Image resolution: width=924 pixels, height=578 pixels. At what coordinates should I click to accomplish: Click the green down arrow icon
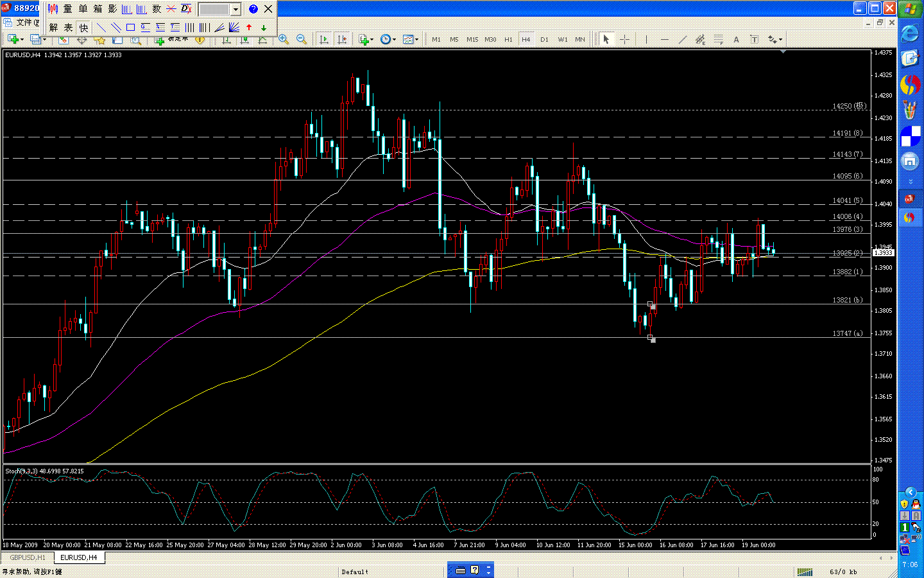coord(264,28)
